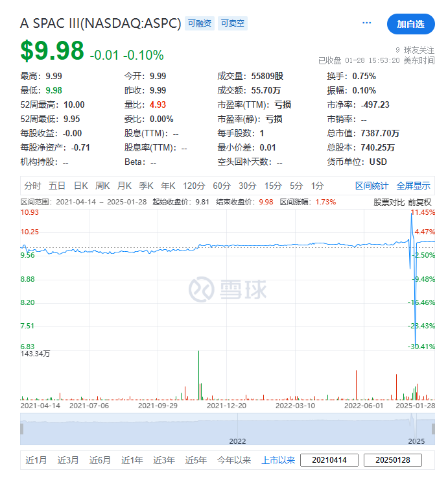Select the 日K chart tab

pyautogui.click(x=81, y=186)
